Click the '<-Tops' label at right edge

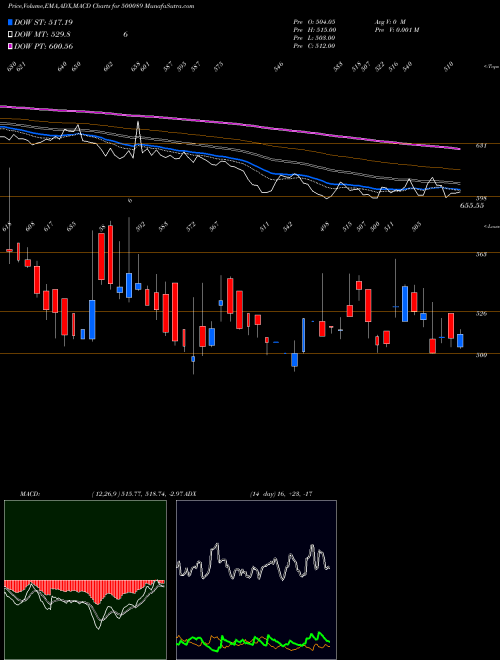tap(491, 67)
